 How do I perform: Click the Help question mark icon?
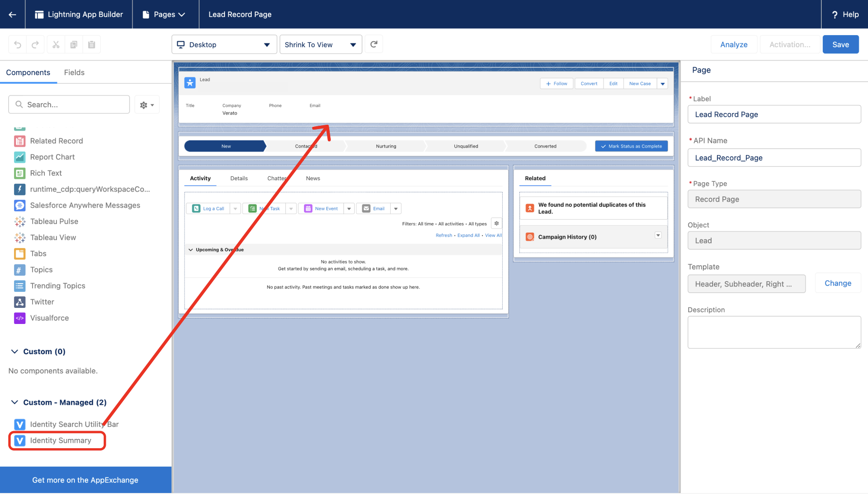point(834,15)
